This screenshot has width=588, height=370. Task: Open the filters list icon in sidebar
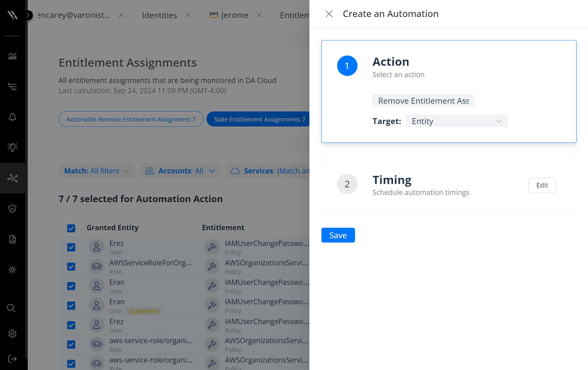click(x=12, y=86)
